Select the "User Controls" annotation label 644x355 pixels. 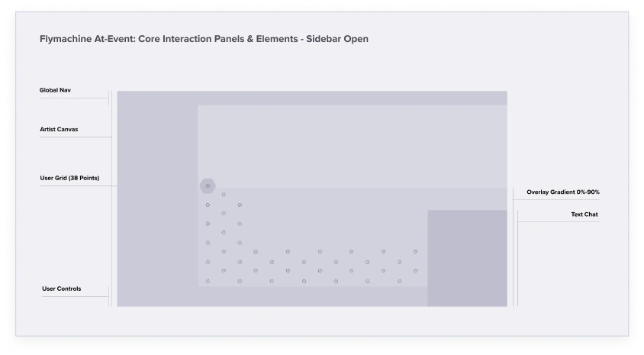[61, 289]
